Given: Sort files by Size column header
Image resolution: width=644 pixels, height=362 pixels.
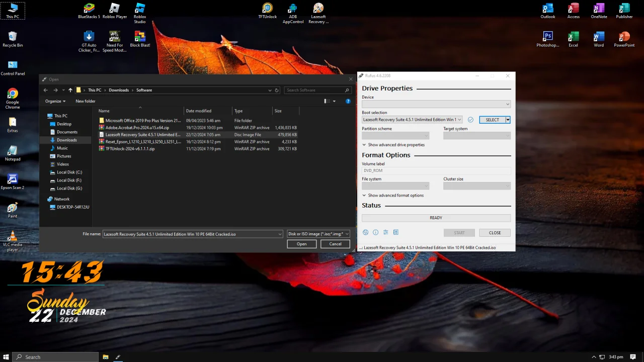Looking at the screenshot, I should point(285,111).
